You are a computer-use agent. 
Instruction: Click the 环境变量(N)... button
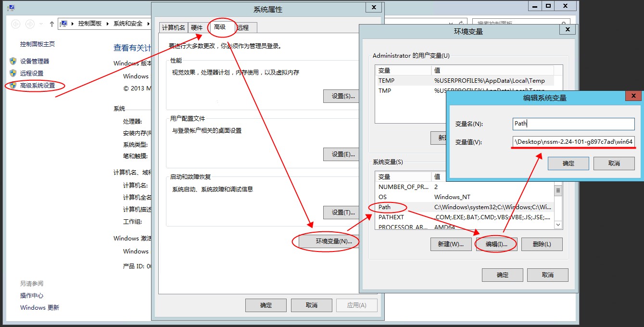coord(329,241)
